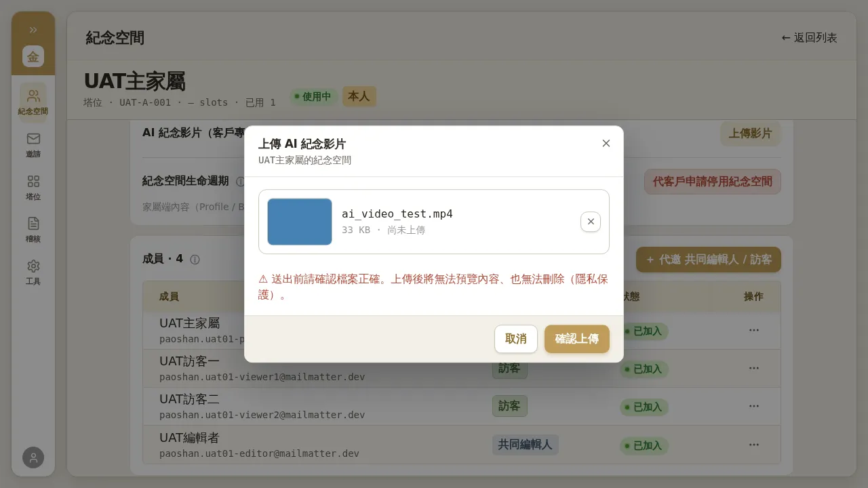
Task: Close the 上傳 AI 紀念影片 dialog
Action: pos(606,143)
